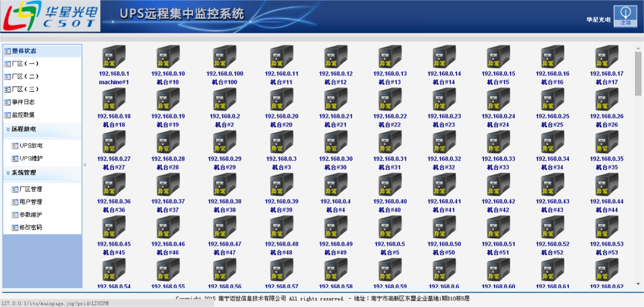This screenshot has width=644, height=307.
Task: Collapse the sidebar using the left arrow
Action: pos(84,165)
